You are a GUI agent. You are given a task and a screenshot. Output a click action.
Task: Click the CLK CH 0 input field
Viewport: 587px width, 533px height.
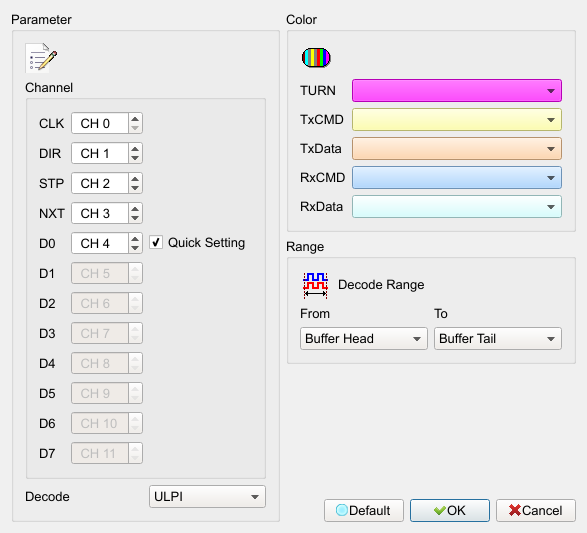pyautogui.click(x=100, y=123)
